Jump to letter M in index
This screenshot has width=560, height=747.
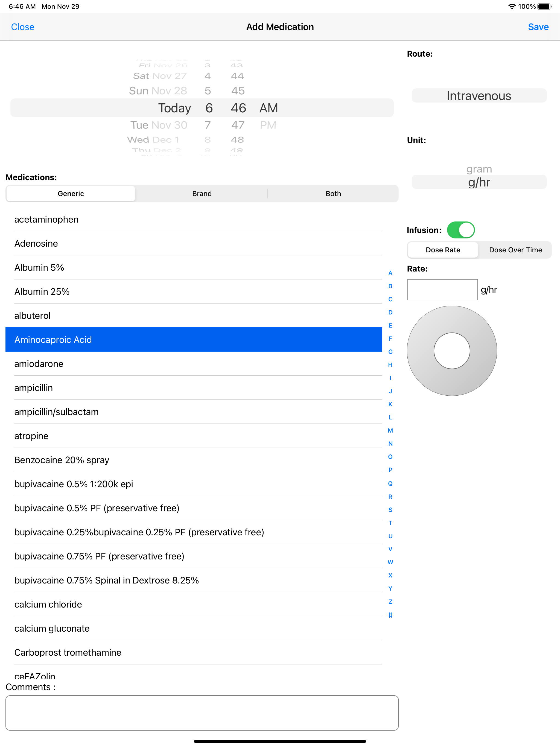390,431
